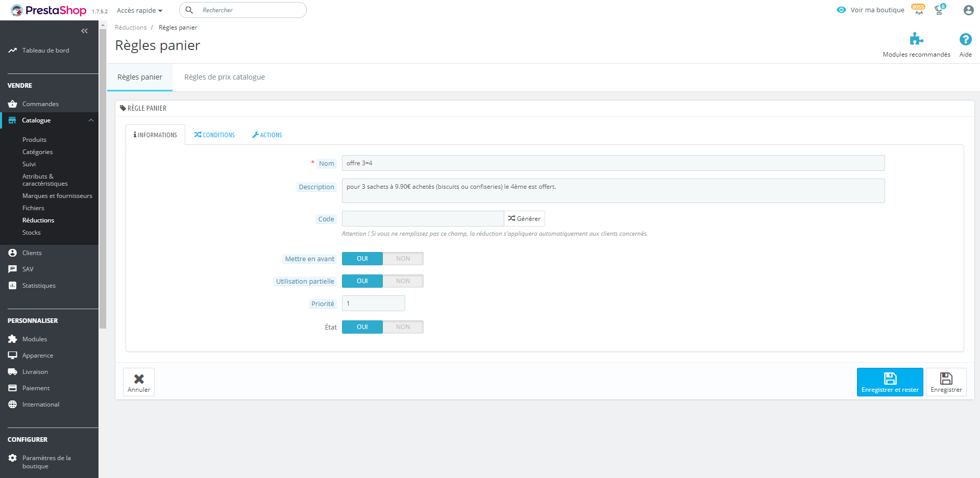Collapse the sidebar with the double-chevron icon
The width and height of the screenshot is (980, 478).
[x=84, y=31]
